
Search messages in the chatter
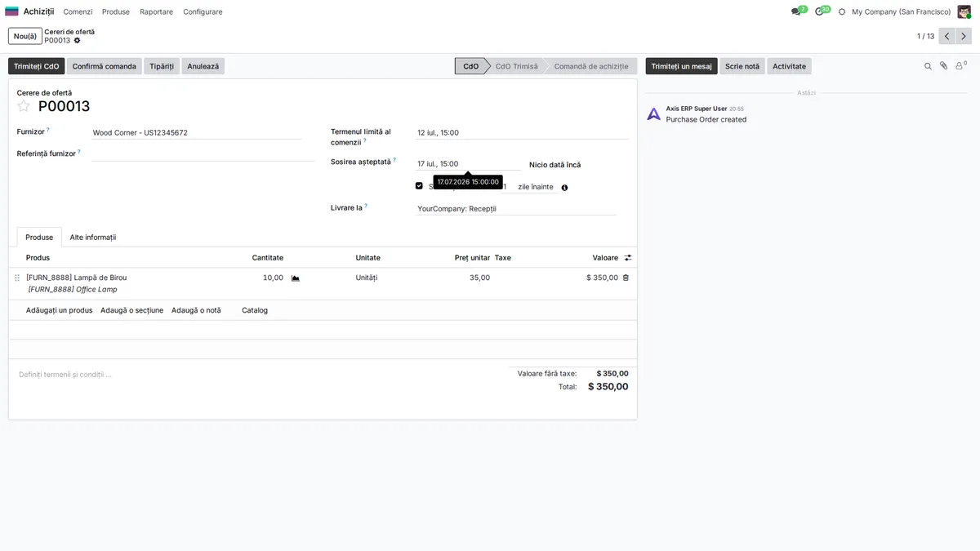point(928,66)
